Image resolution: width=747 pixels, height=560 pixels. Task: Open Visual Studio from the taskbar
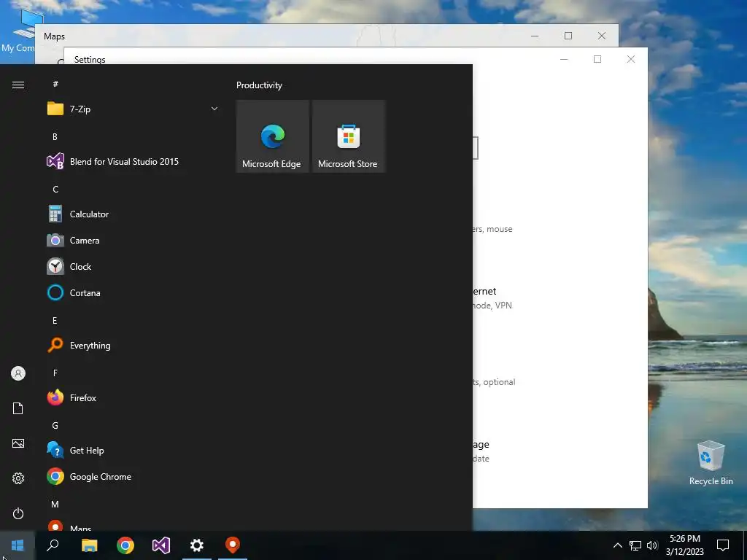pos(161,545)
